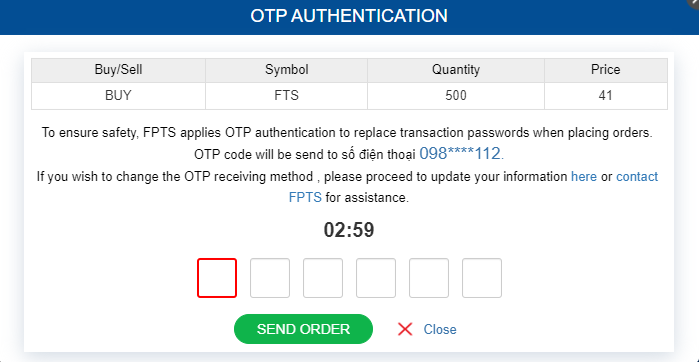This screenshot has height=362, width=699.
Task: Click the masked phone number 098****112
Action: (460, 154)
